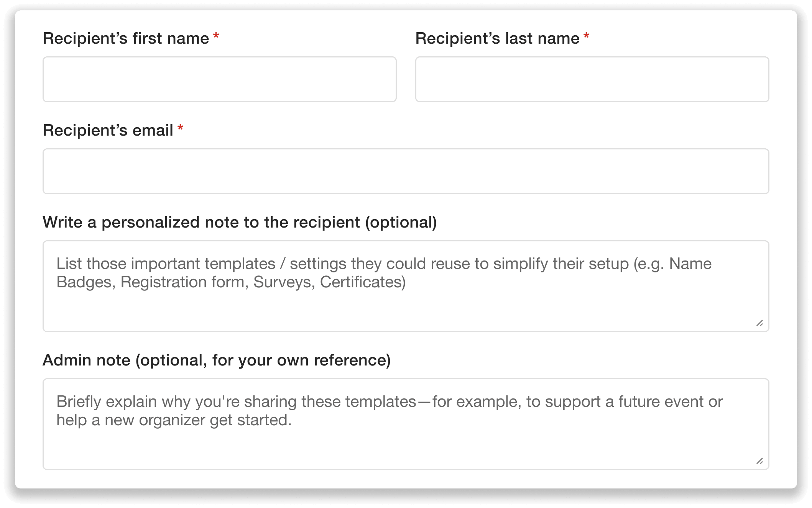The image size is (812, 508).
Task: Focus the Recipient's last name field
Action: point(592,79)
